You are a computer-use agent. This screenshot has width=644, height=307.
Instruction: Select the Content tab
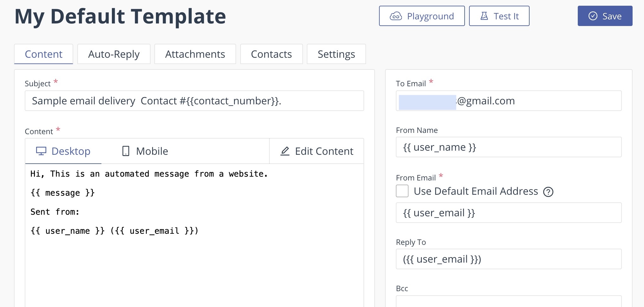(44, 54)
